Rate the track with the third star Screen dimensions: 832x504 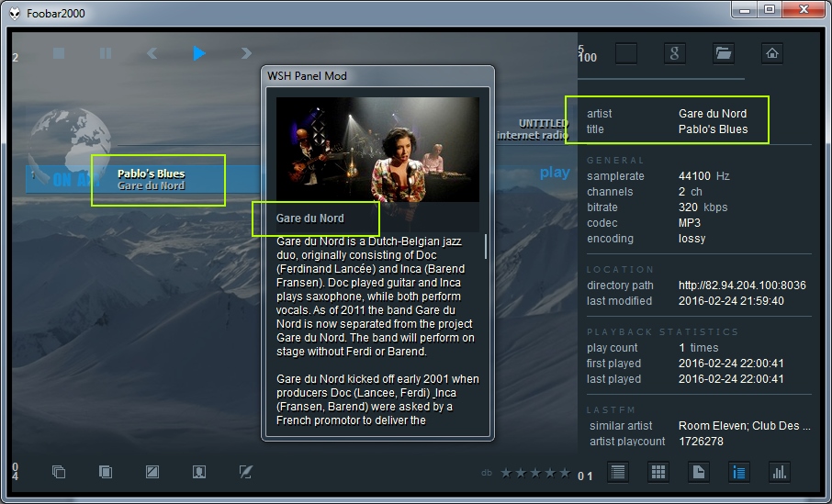(x=536, y=472)
